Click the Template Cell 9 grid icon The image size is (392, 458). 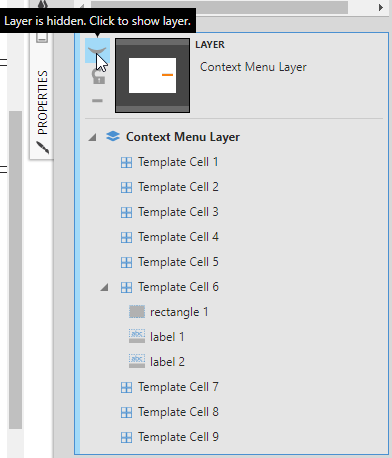[x=126, y=437]
